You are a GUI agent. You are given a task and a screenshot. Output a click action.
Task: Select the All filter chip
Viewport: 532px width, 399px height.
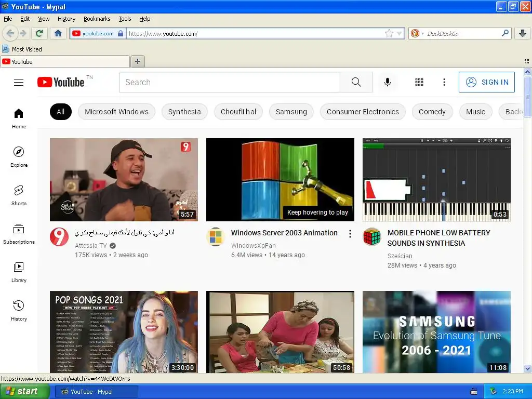pos(61,112)
